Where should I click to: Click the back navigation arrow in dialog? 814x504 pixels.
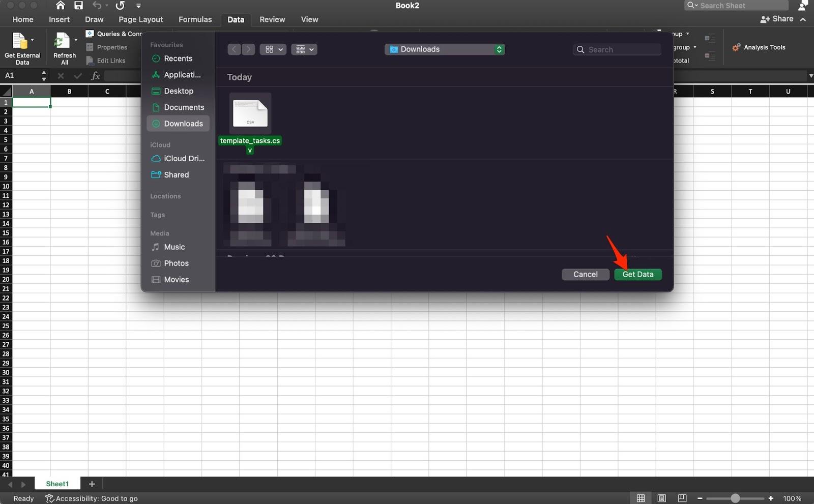pos(234,49)
